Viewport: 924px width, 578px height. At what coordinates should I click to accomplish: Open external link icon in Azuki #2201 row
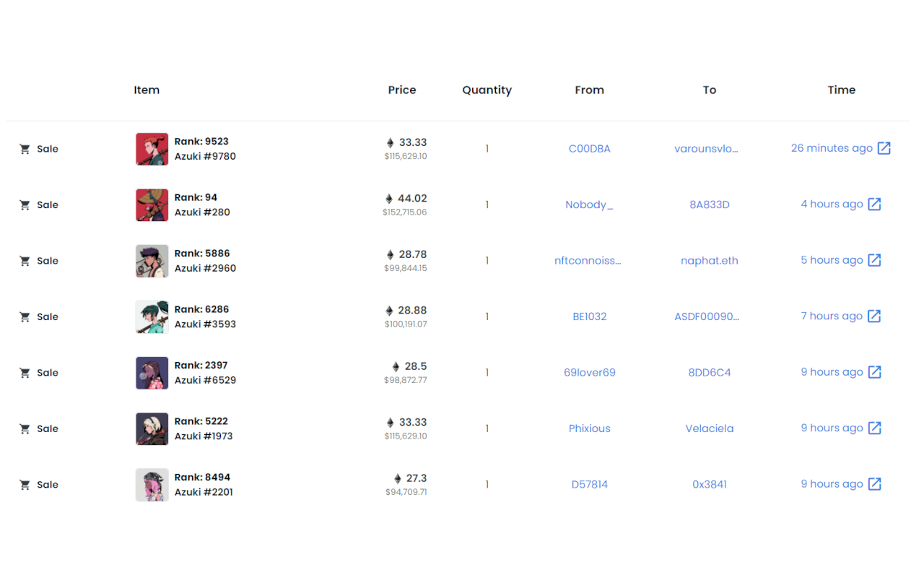[874, 484]
